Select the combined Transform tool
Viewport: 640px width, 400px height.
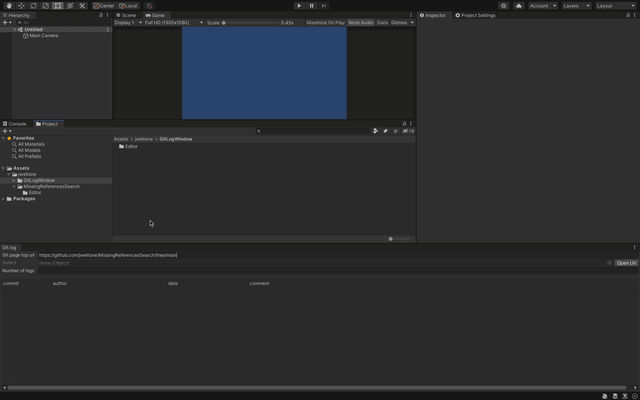tap(70, 6)
